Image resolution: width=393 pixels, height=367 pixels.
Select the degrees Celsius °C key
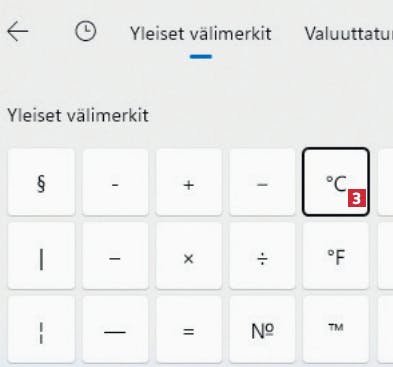pyautogui.click(x=336, y=182)
